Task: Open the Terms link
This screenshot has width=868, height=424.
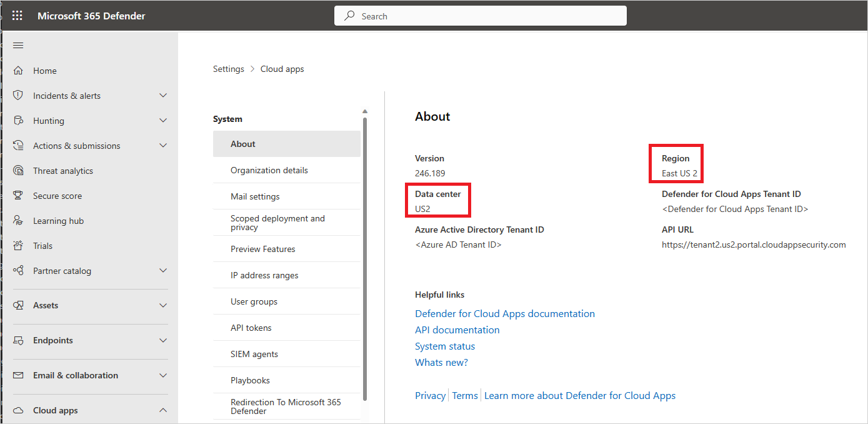Action: 465,395
